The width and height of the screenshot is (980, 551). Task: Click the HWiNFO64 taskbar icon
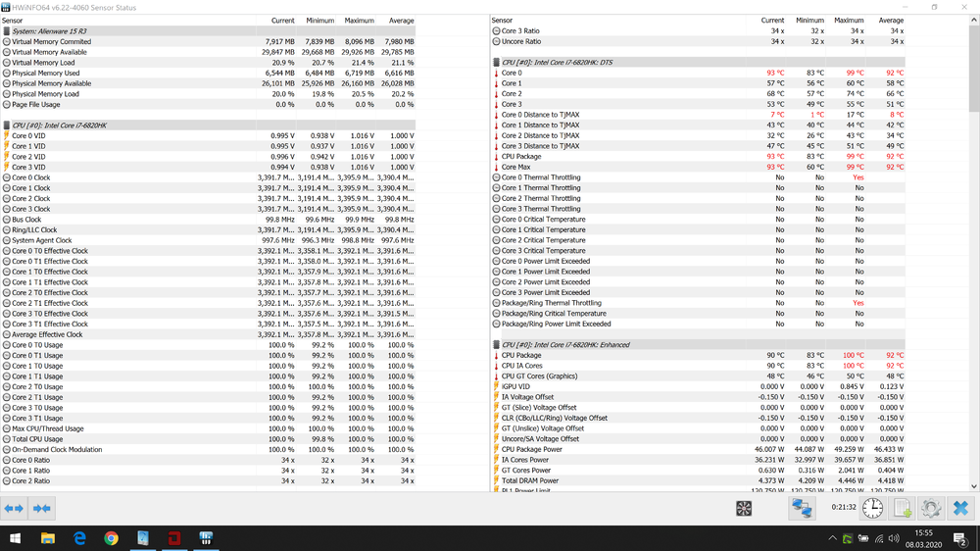pos(207,538)
